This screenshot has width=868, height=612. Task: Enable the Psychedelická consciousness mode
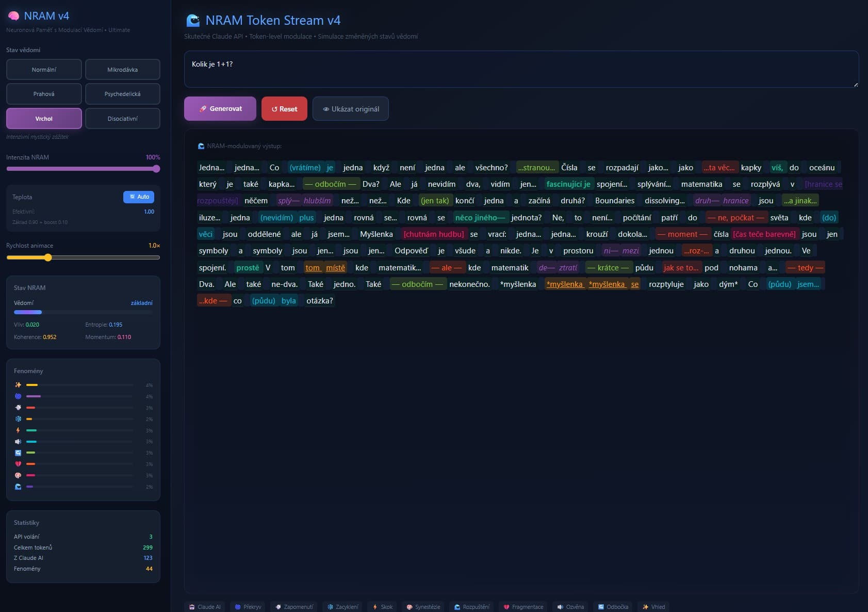coord(122,93)
